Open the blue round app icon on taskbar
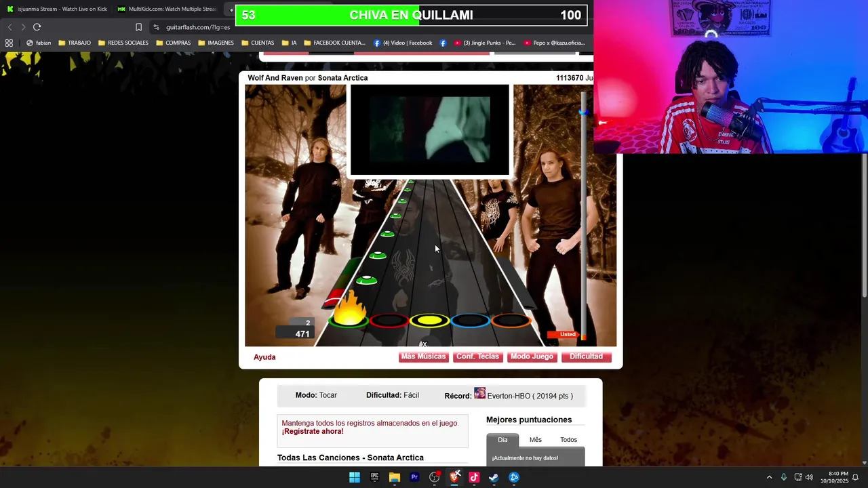Viewport: 868px width, 488px height. [x=514, y=477]
